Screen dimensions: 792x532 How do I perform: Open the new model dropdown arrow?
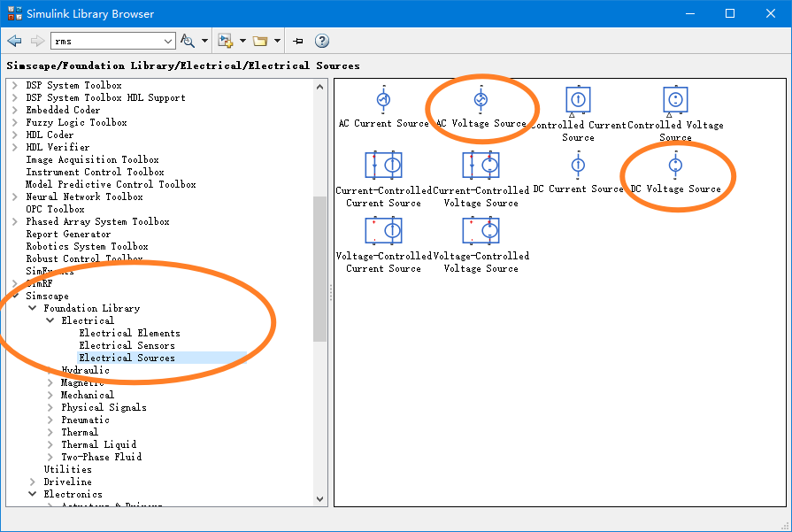point(242,41)
